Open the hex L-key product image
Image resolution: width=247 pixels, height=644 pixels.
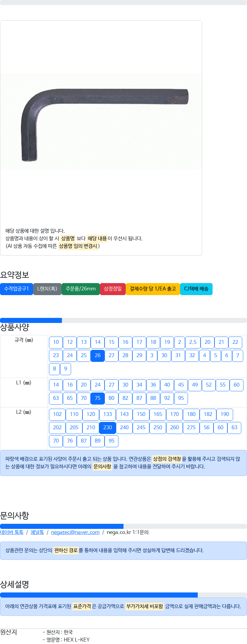100,121
